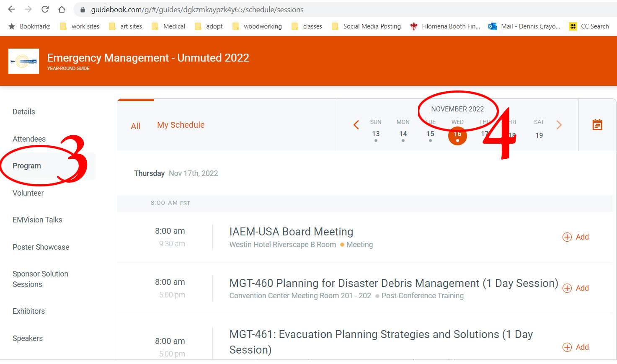This screenshot has width=617, height=364.
Task: Open EMVision Talks in the sidebar
Action: [37, 220]
